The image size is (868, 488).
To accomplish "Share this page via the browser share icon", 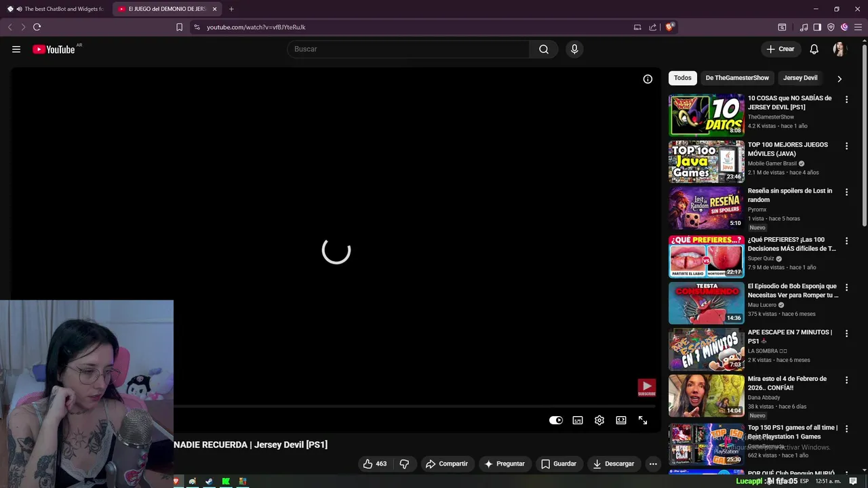I will 652,27.
